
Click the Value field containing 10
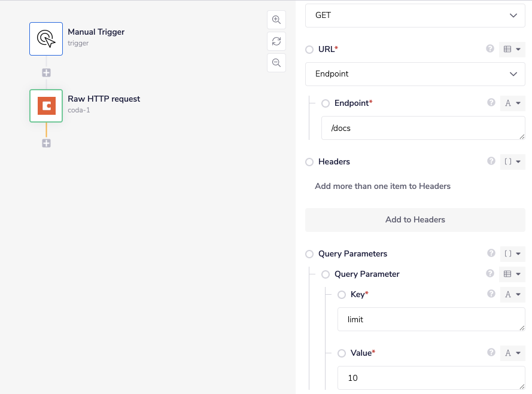431,378
